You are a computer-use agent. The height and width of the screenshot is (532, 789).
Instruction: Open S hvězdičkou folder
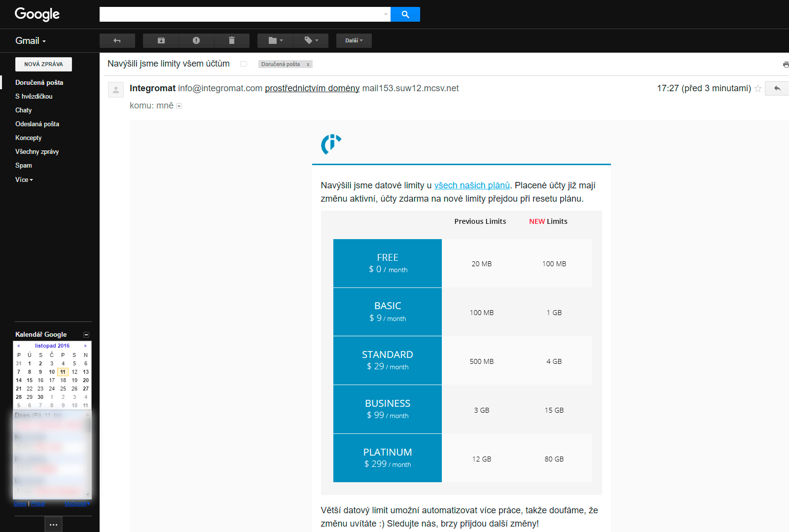(x=34, y=96)
